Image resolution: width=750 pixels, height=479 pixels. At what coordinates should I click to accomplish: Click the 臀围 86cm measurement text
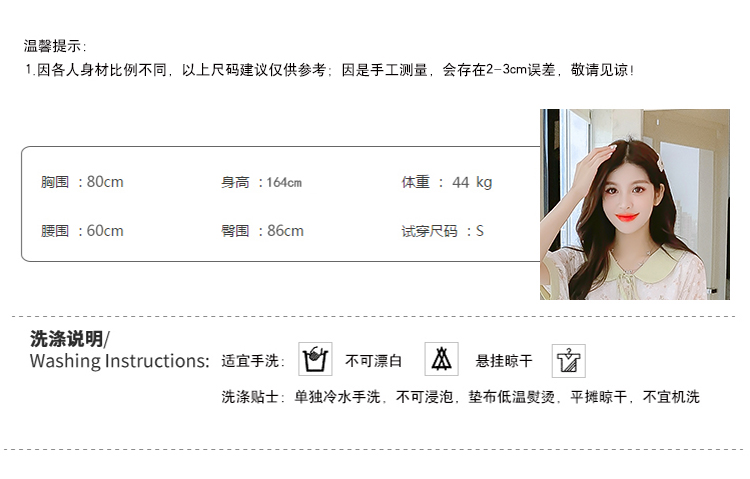[262, 231]
